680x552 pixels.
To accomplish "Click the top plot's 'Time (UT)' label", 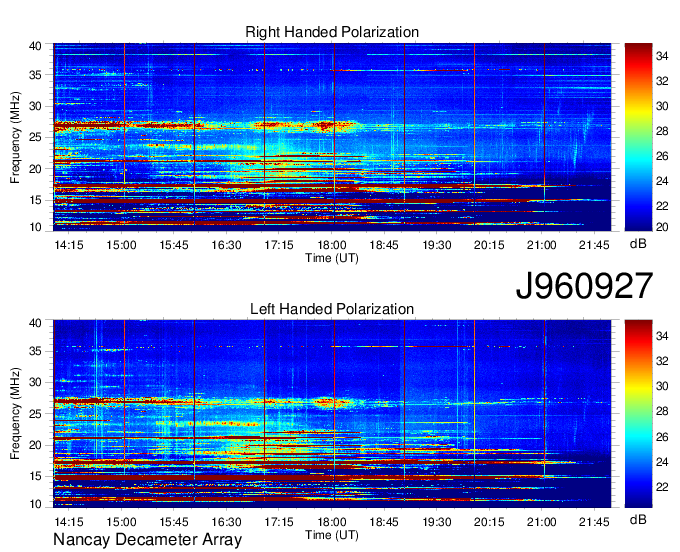I will pyautogui.click(x=332, y=258).
